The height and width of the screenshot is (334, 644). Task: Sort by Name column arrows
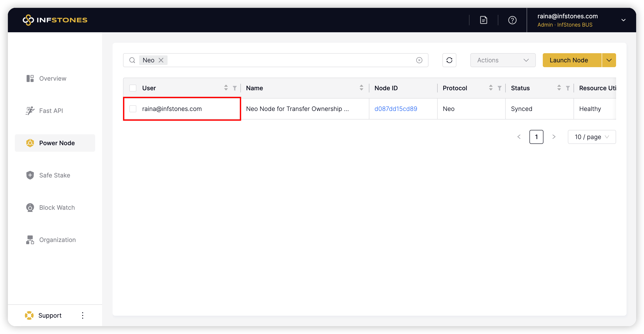tap(361, 88)
